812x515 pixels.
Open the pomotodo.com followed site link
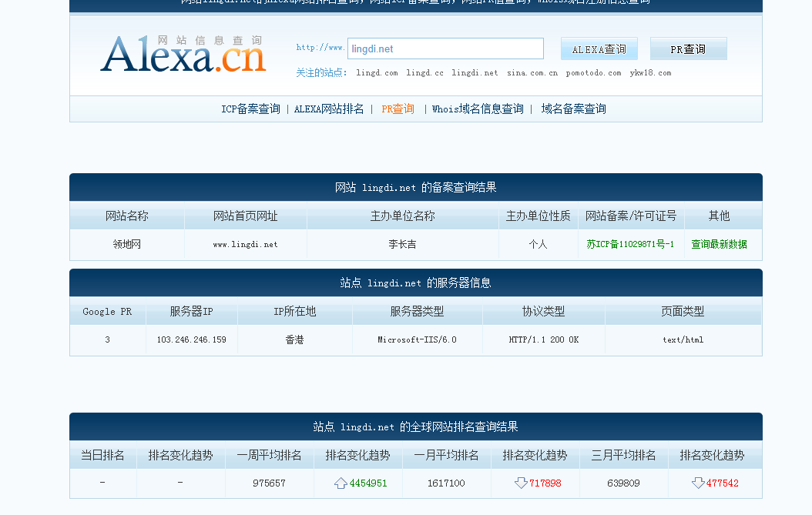[x=593, y=73]
